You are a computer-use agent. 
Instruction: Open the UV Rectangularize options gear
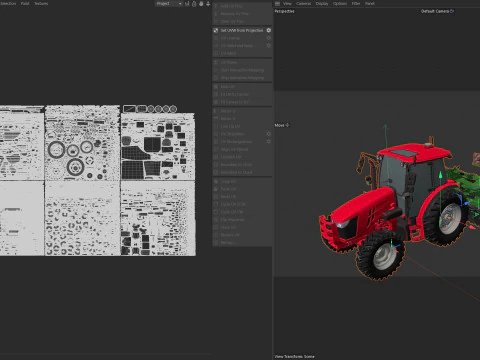point(269,141)
